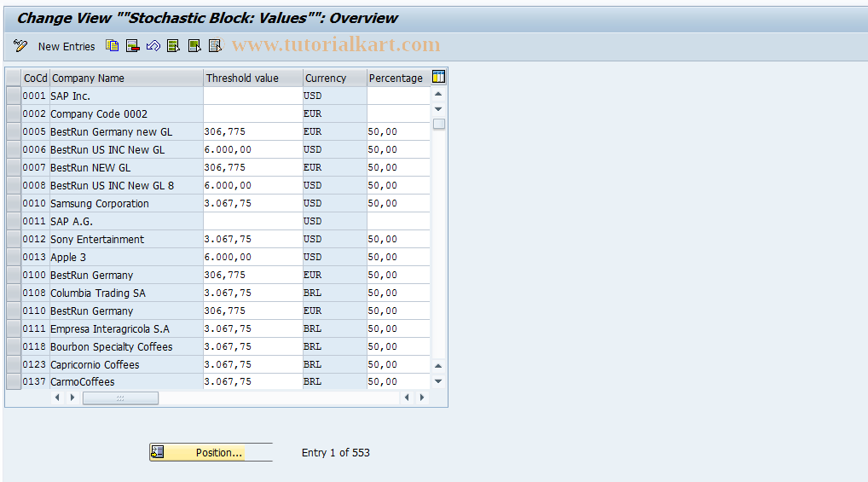Click the Select Block toolbar icon
Screen dimensions: 868x482
tap(194, 46)
